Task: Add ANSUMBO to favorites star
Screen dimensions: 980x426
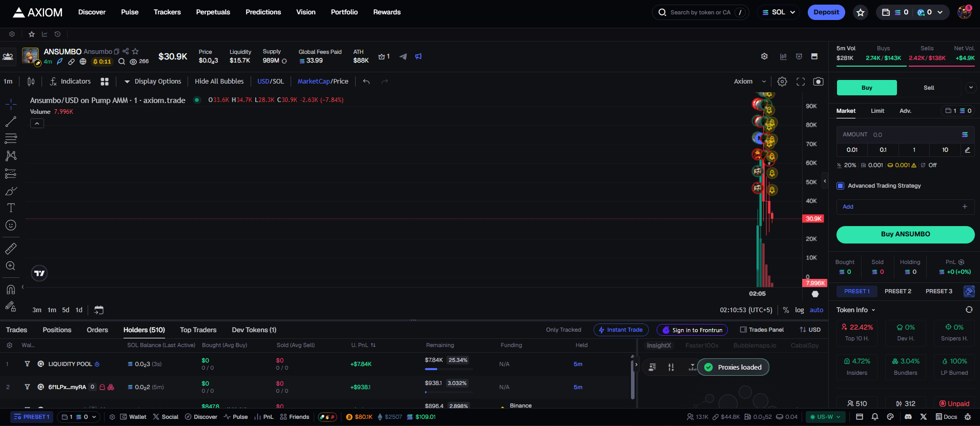Action: [135, 51]
